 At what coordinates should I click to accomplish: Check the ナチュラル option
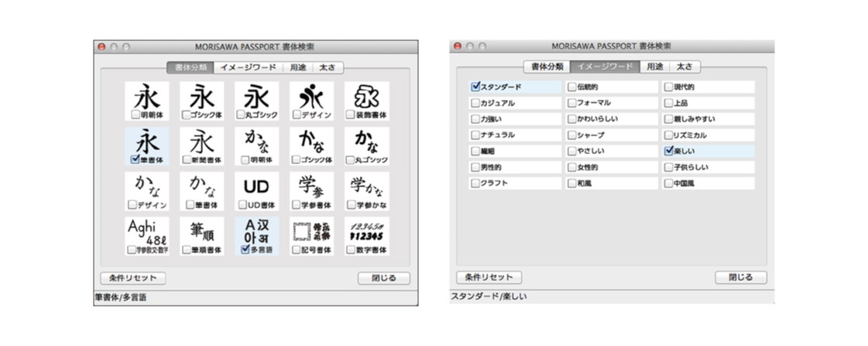click(475, 135)
